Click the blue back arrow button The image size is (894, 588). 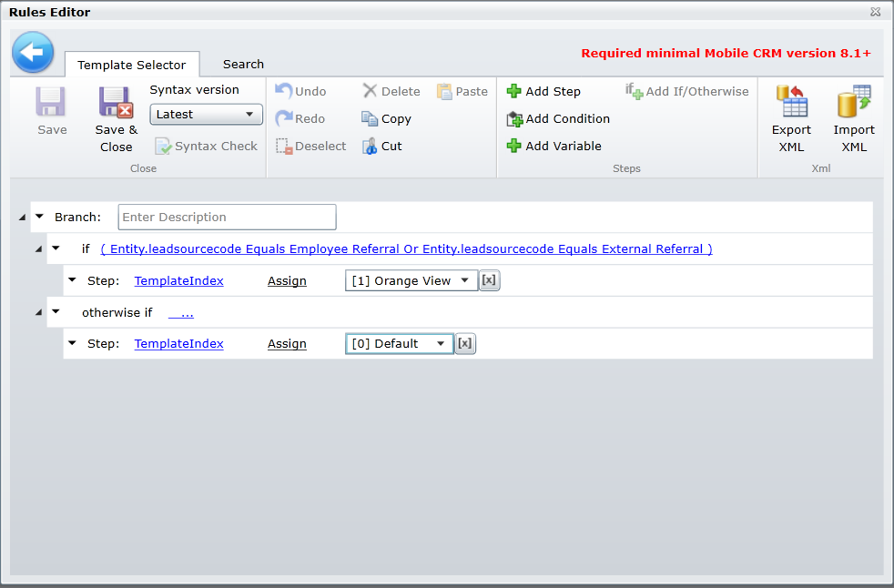33,53
